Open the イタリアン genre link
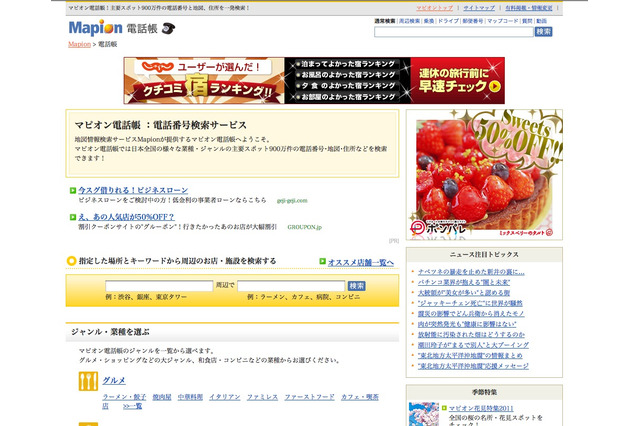 [x=225, y=397]
